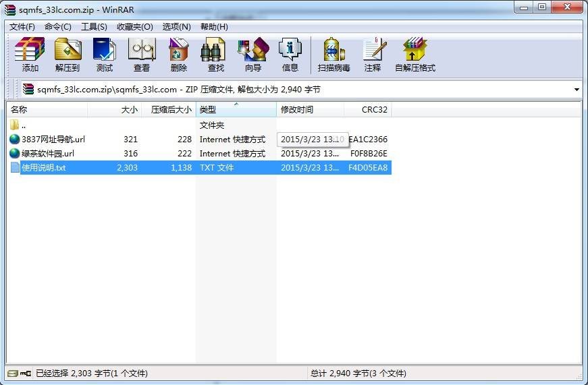This screenshot has width=588, height=385.
Task: Click the key password icon in status bar
Action: pyautogui.click(x=26, y=373)
